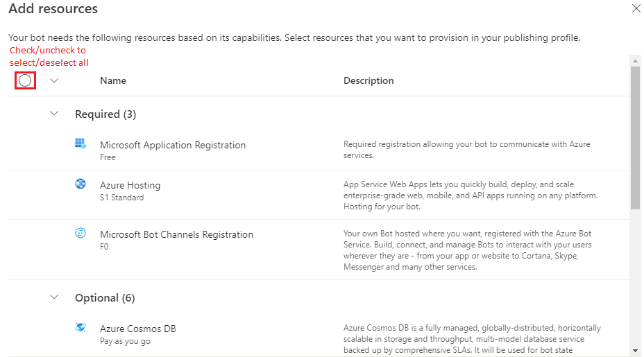Viewport: 644px width, 357px height.
Task: Click the Azure Hosting resource icon
Action: (x=80, y=184)
